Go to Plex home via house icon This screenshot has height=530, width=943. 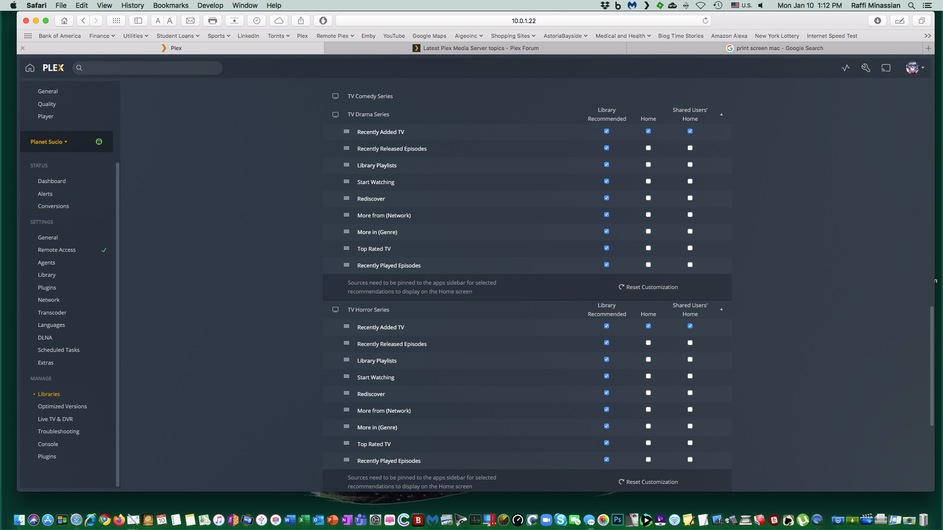coord(29,68)
